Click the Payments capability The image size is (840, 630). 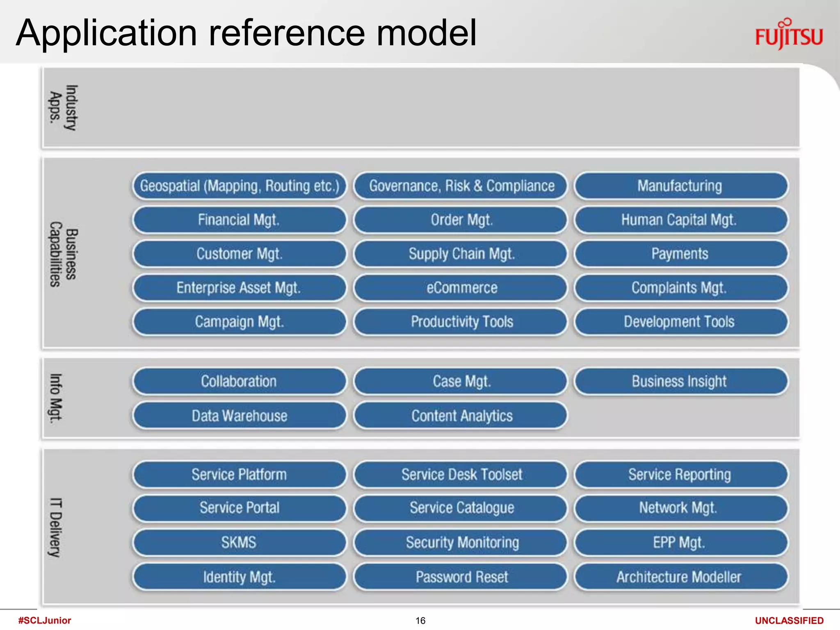[x=681, y=254]
